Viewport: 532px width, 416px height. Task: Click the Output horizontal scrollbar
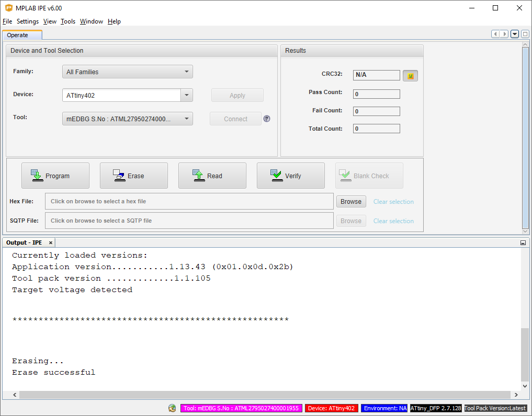[x=265, y=395]
